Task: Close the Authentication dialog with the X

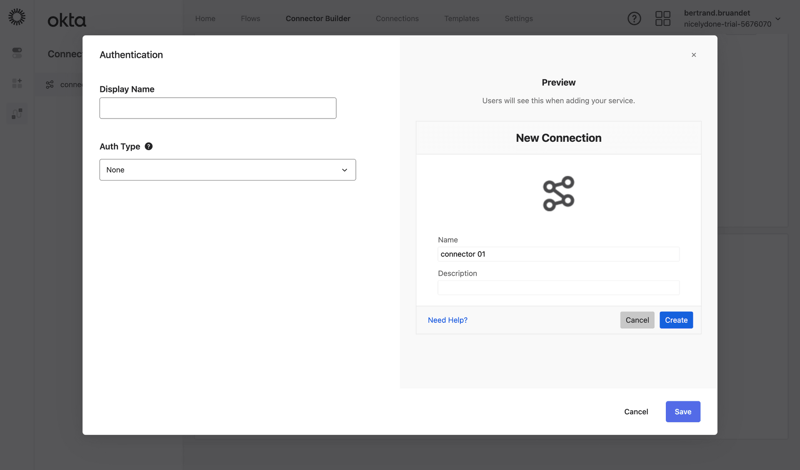Action: (x=693, y=55)
